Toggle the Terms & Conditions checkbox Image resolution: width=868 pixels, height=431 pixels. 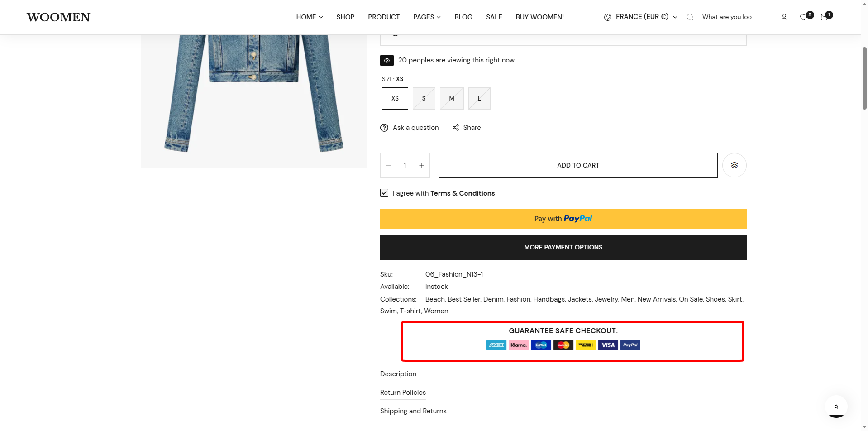[384, 193]
